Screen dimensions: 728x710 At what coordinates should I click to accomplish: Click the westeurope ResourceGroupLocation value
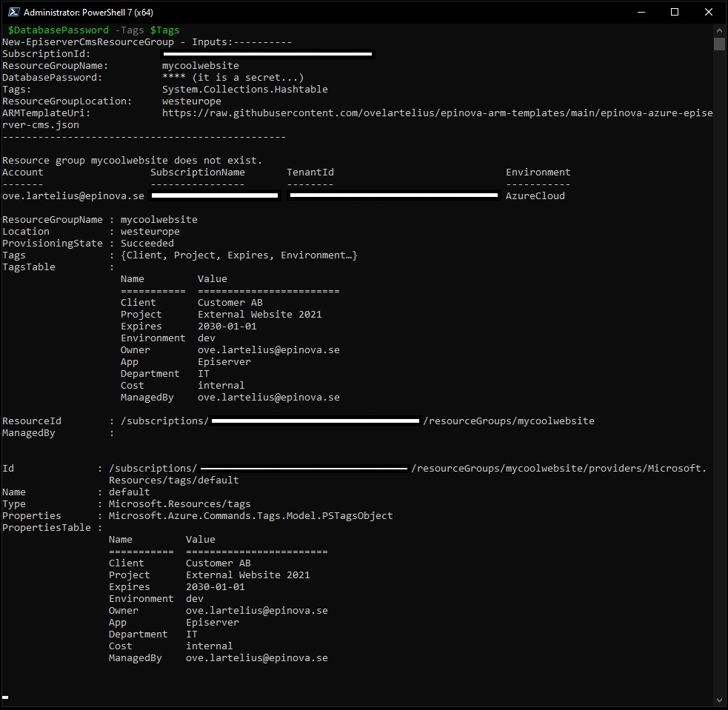pyautogui.click(x=190, y=101)
